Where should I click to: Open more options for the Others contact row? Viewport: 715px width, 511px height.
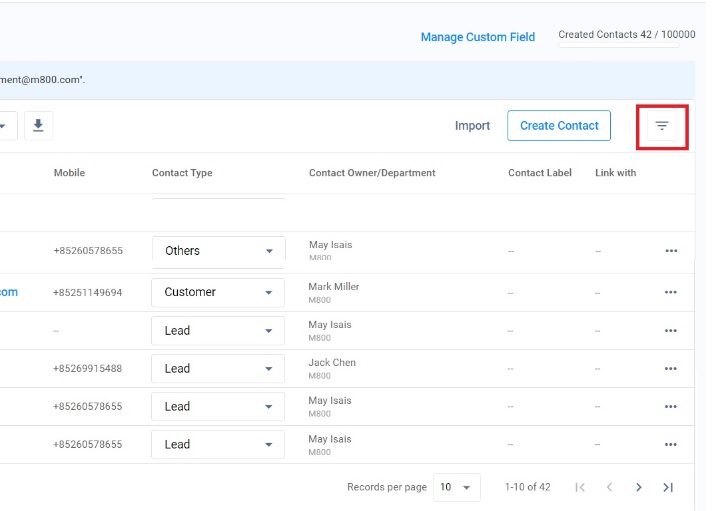[x=671, y=251]
